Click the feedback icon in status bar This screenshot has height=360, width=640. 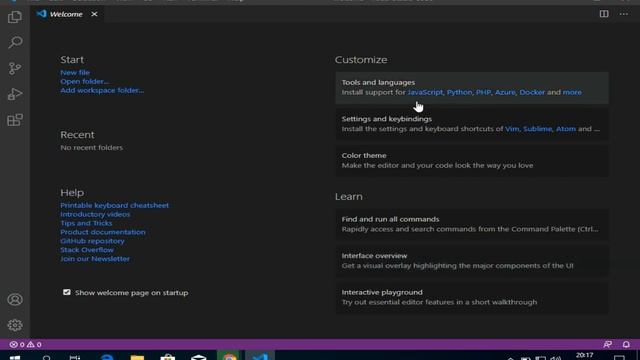[607, 344]
